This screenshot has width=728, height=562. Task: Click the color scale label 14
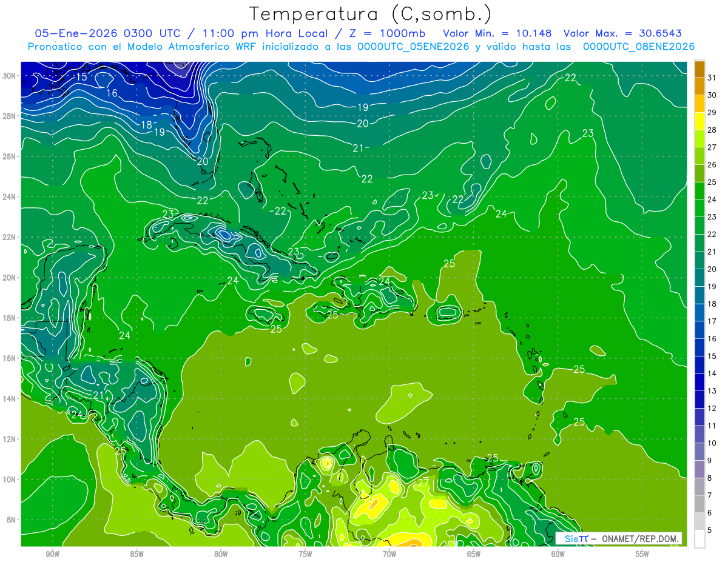[712, 373]
